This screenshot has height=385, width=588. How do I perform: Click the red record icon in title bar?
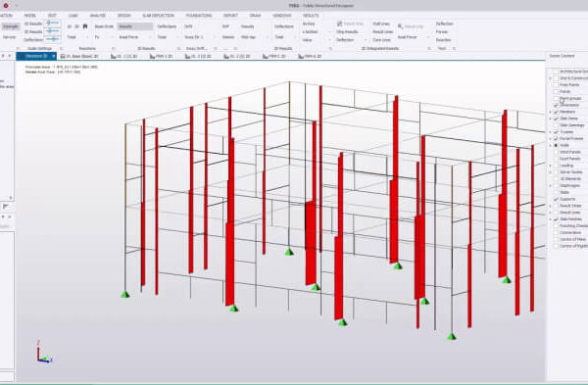tap(6, 5)
